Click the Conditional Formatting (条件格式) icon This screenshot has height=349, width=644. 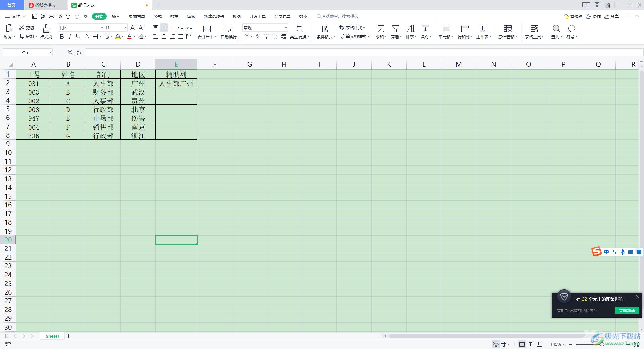pos(326,29)
